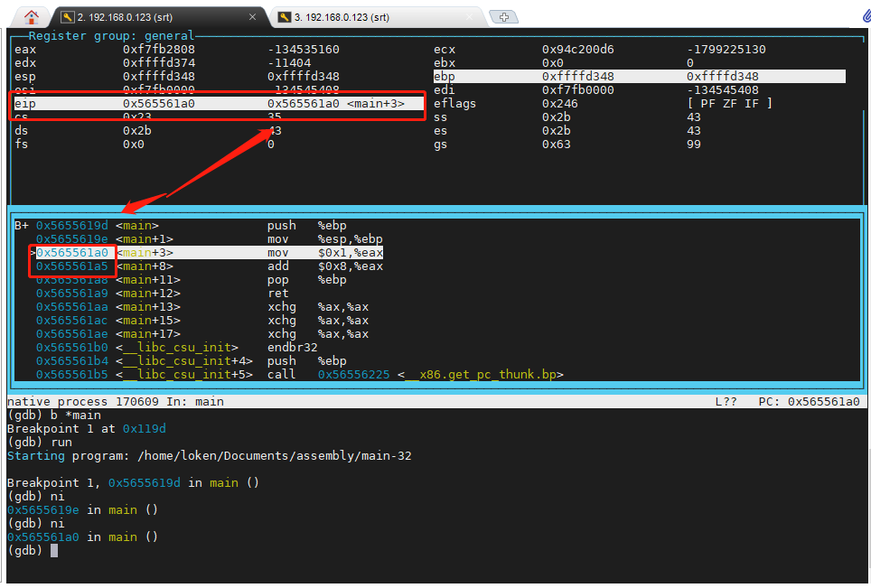Select the 'ss' register name
The height and width of the screenshot is (588, 871).
tap(441, 117)
